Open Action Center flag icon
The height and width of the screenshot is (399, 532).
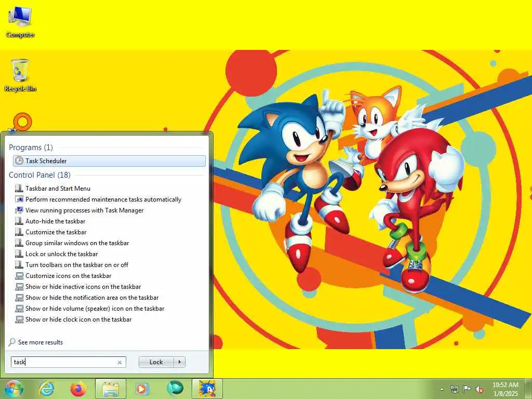click(x=467, y=389)
